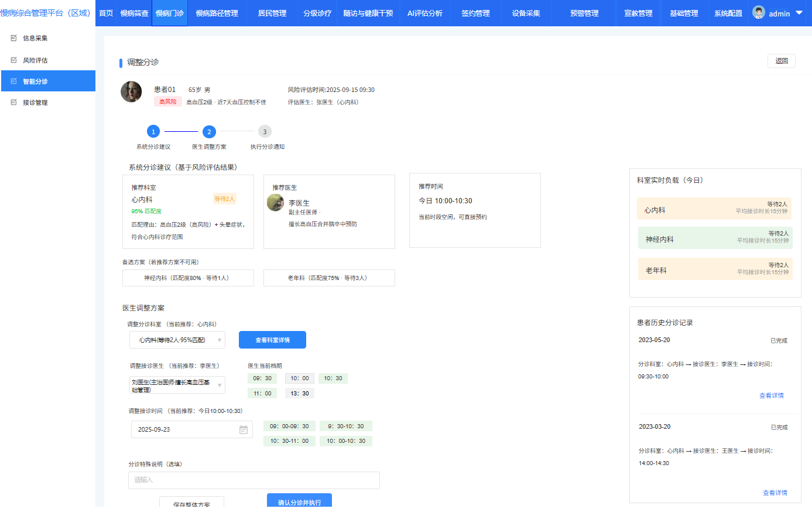Click the 信息采集 sidebar icon
Screen dimensions: 812x512
click(14, 38)
